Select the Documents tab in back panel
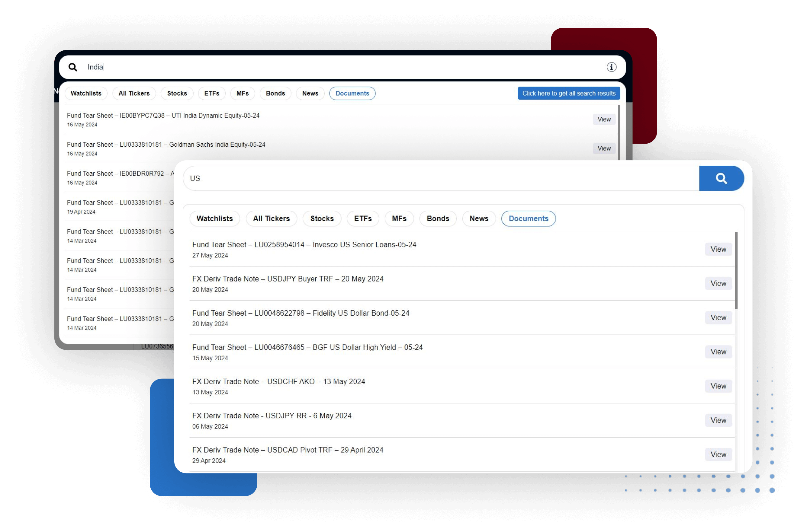 point(352,93)
